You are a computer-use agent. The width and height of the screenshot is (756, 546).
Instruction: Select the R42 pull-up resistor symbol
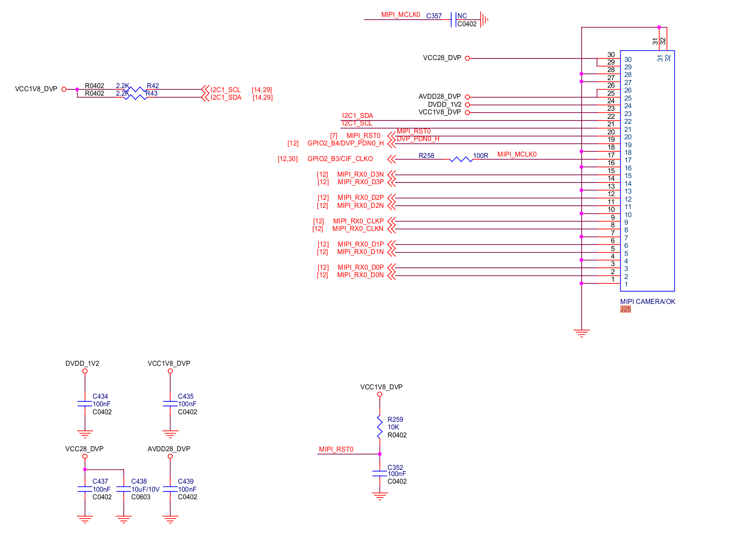click(x=135, y=89)
